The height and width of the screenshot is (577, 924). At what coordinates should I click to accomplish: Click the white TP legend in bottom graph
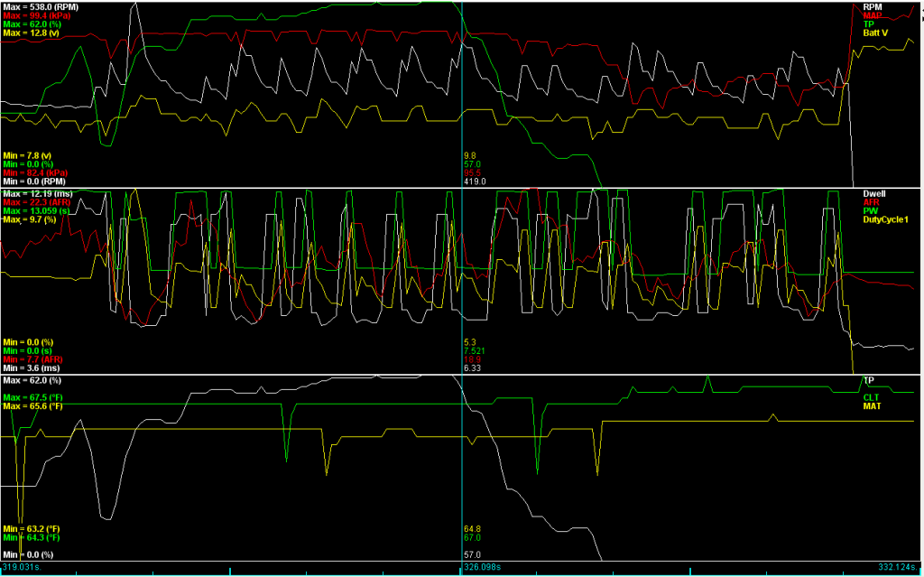869,380
